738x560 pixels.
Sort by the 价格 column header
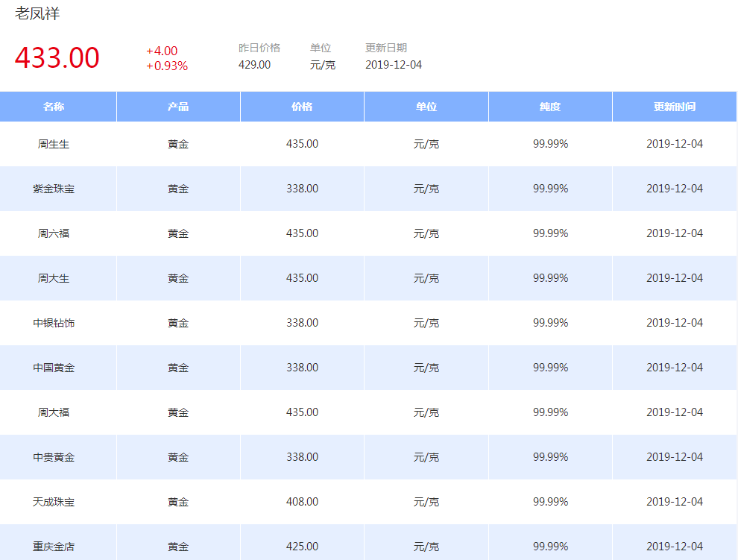point(302,107)
